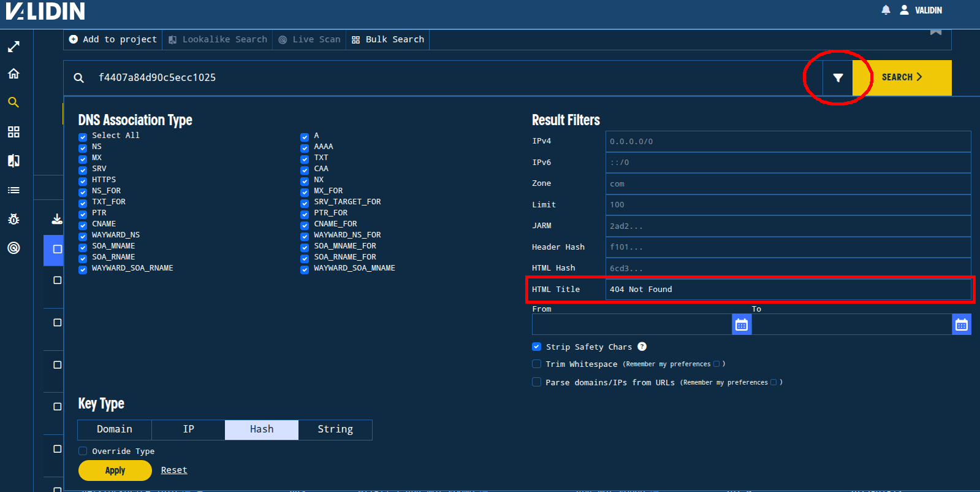Click the HTML Hash filter field
Screen dimensions: 980x492
coord(788,268)
